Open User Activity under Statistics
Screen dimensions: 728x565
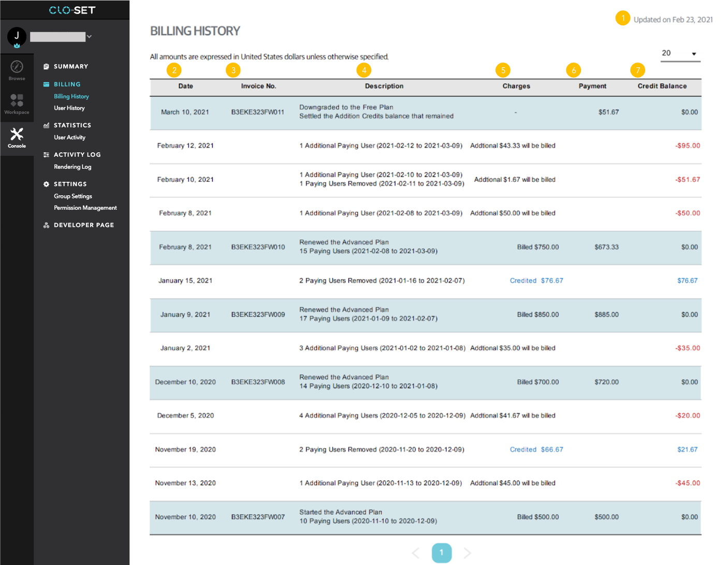pyautogui.click(x=70, y=138)
